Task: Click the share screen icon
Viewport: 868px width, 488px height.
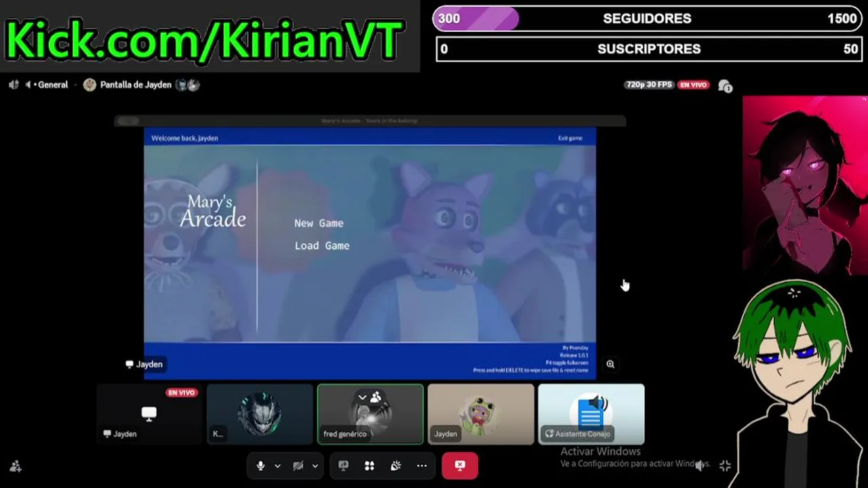Action: pyautogui.click(x=344, y=466)
